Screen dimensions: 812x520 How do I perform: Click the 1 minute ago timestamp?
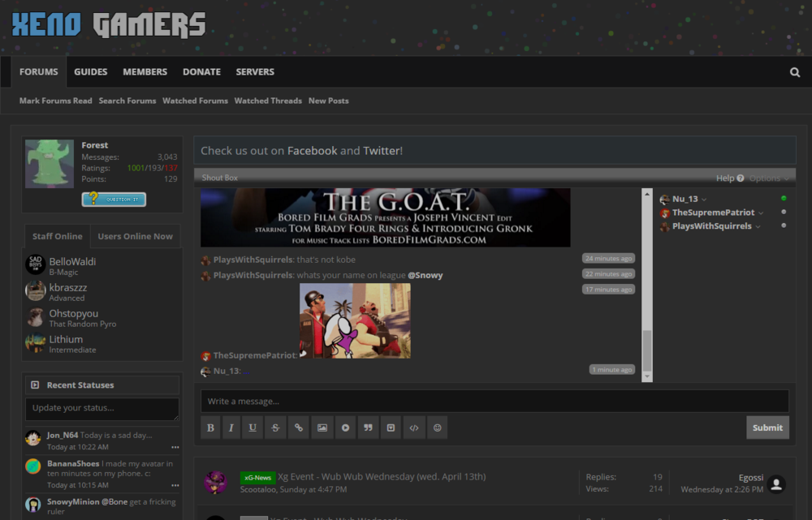612,369
